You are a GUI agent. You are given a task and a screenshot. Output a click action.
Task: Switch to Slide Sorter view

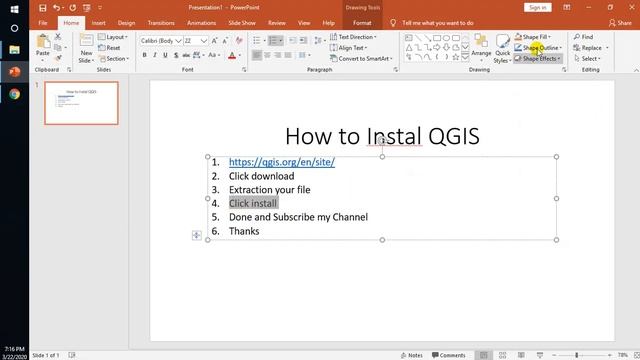[x=502, y=356]
